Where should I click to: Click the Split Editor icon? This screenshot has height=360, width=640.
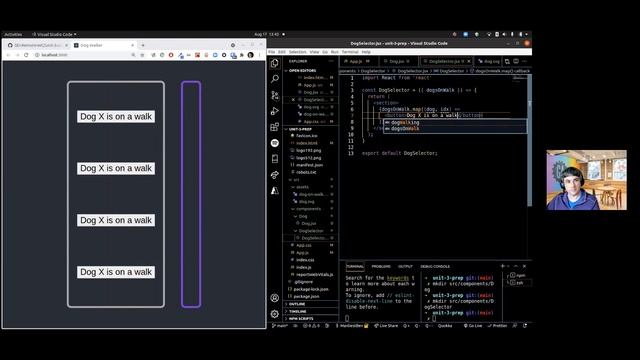(x=516, y=61)
